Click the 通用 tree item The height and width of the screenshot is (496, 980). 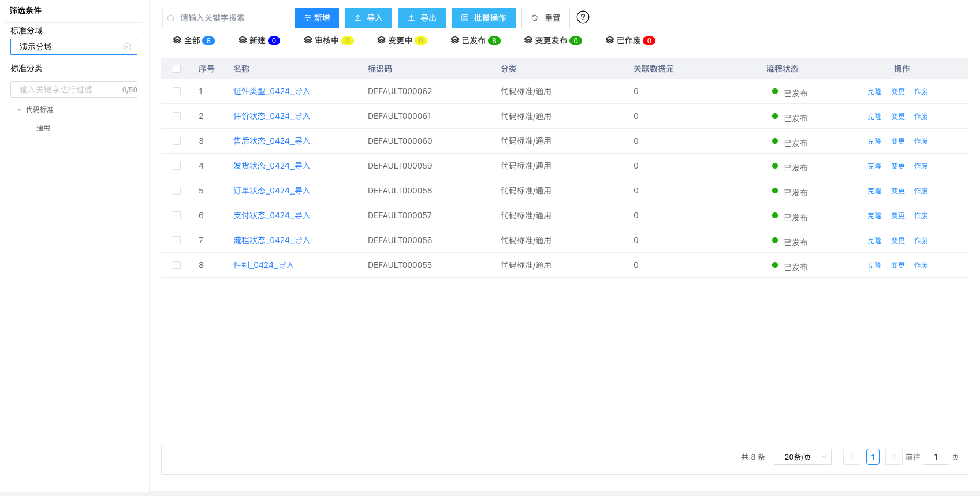pos(43,128)
